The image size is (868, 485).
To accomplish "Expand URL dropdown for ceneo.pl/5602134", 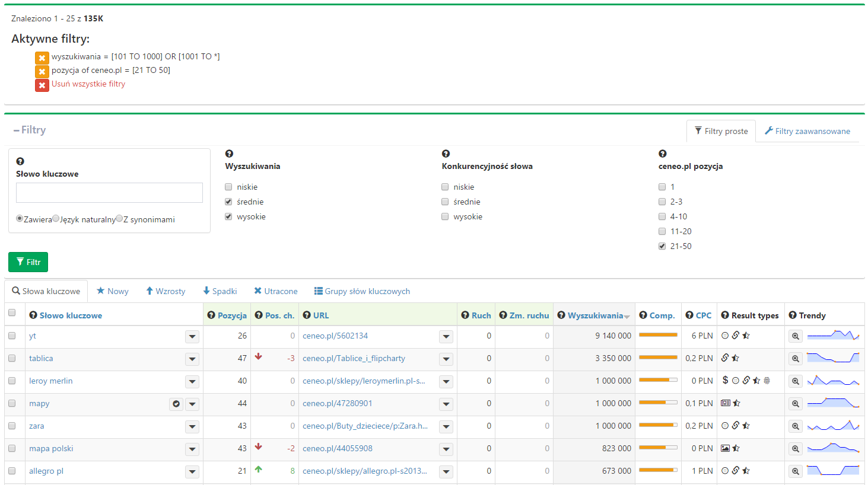I will [446, 337].
